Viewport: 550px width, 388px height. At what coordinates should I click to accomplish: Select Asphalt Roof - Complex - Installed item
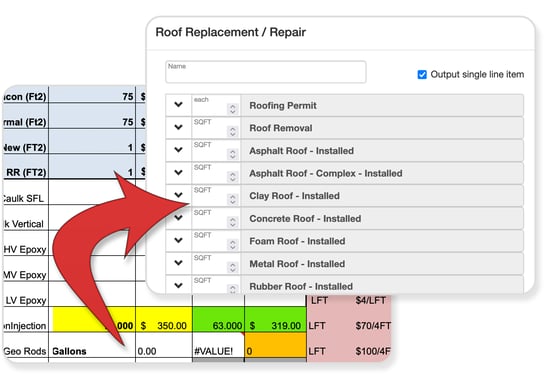[382, 173]
